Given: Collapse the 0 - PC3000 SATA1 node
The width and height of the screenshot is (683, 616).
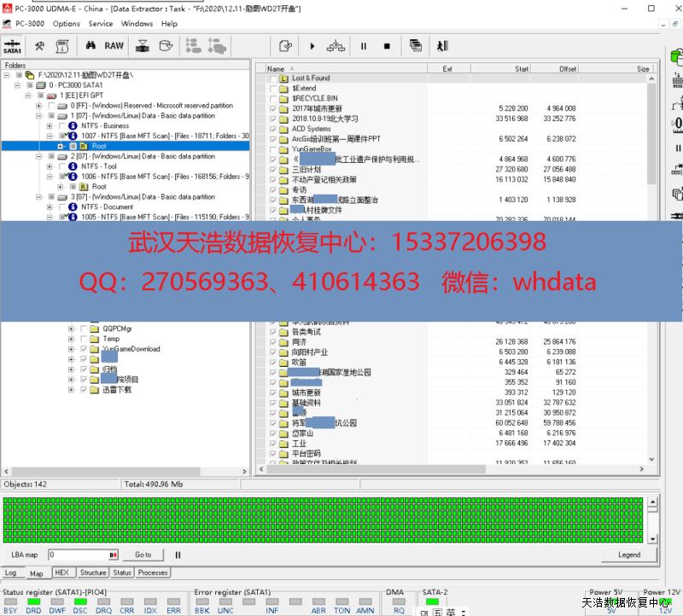Looking at the screenshot, I should pos(17,85).
